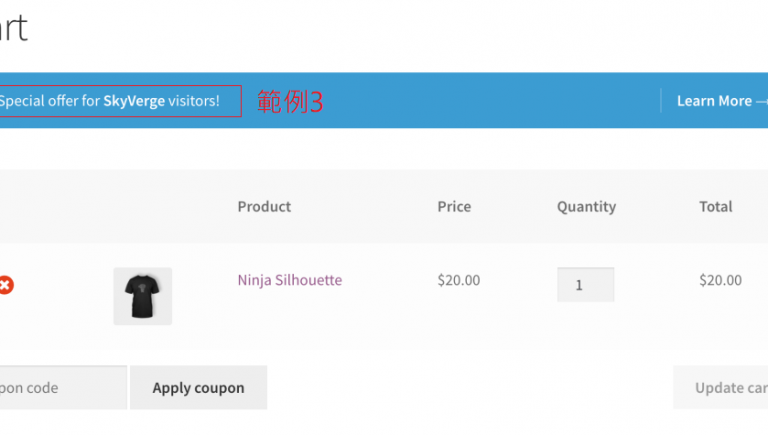Click the Price column header

click(x=454, y=207)
